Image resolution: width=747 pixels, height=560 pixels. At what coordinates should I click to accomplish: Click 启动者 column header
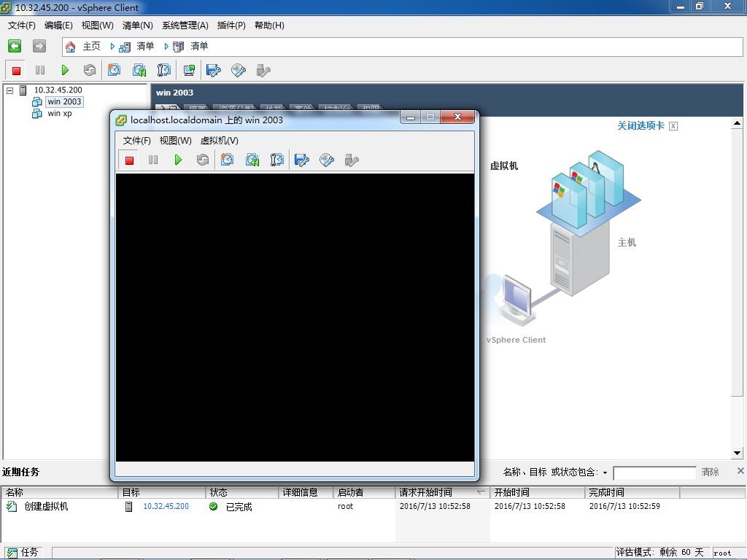coord(363,492)
